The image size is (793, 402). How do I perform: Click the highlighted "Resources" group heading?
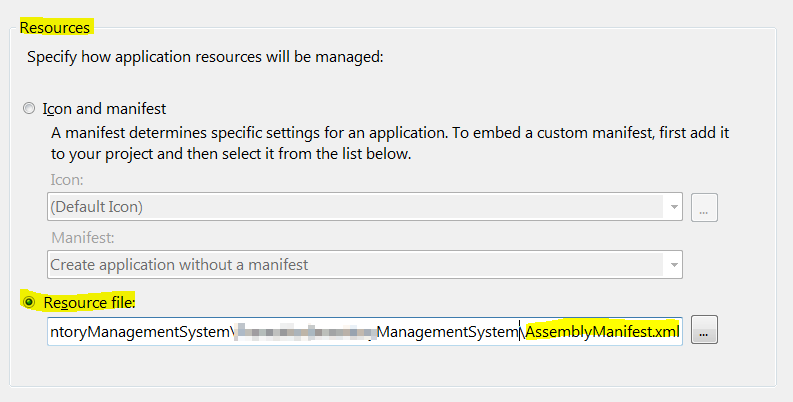pyautogui.click(x=55, y=28)
